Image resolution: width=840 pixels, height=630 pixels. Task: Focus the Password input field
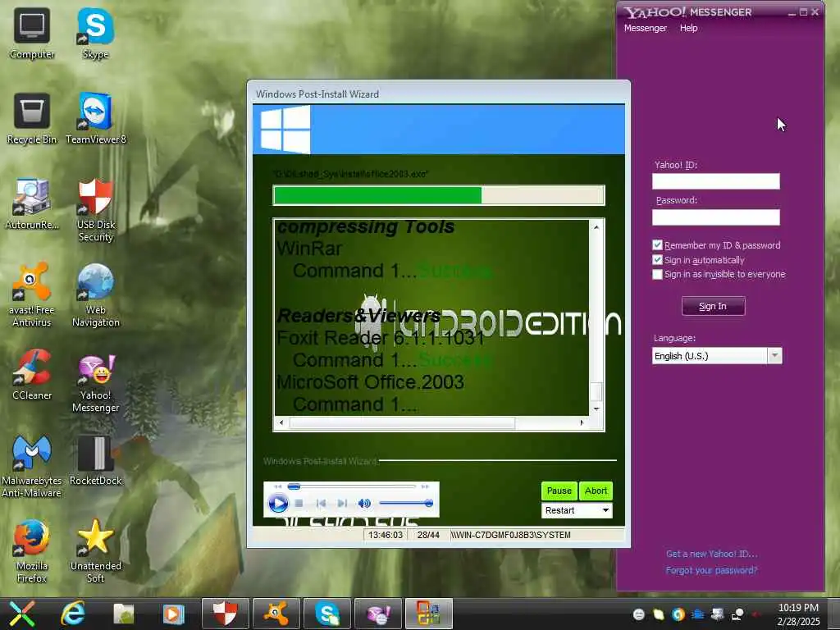[715, 217]
